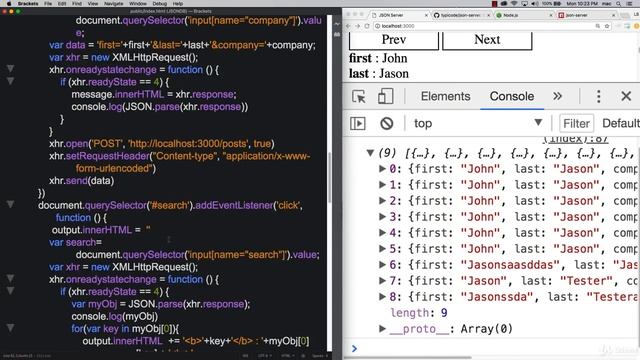
Task: Fold the for(var key in myObj[0]) block
Action: point(10,327)
